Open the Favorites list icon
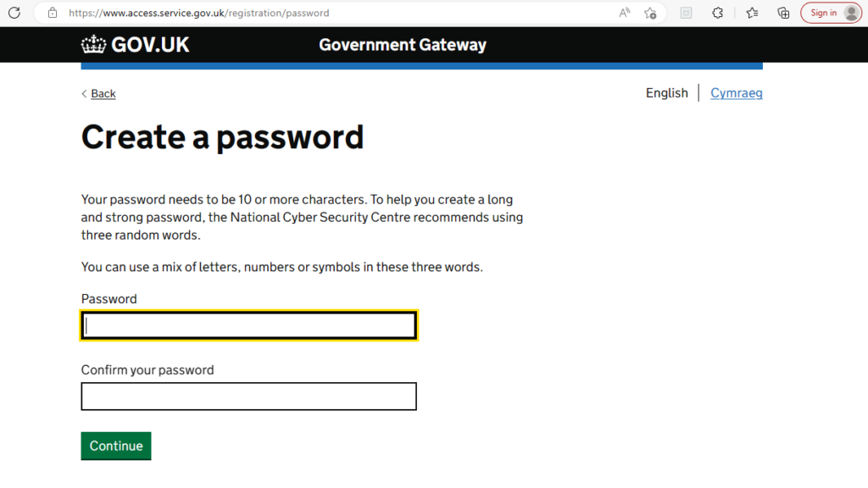868x488 pixels. [x=752, y=13]
